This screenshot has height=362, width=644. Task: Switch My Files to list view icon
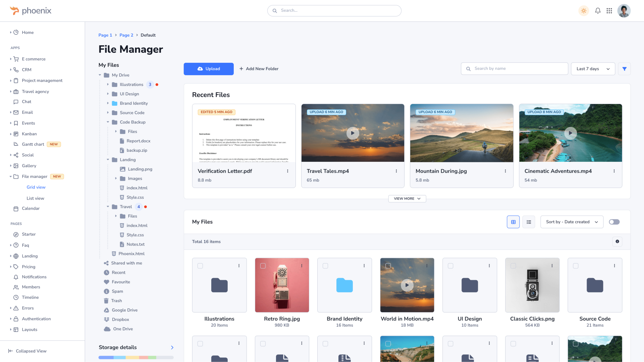529,222
